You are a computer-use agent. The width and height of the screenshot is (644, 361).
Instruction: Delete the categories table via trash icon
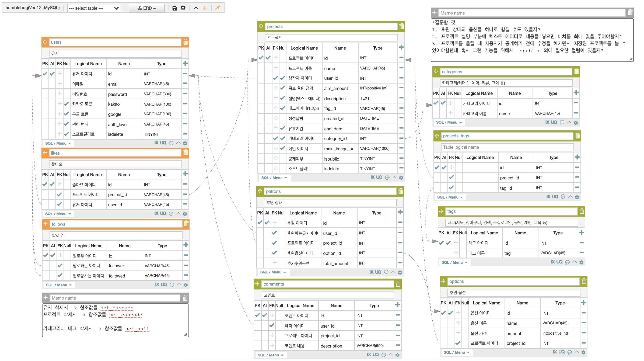click(x=576, y=72)
